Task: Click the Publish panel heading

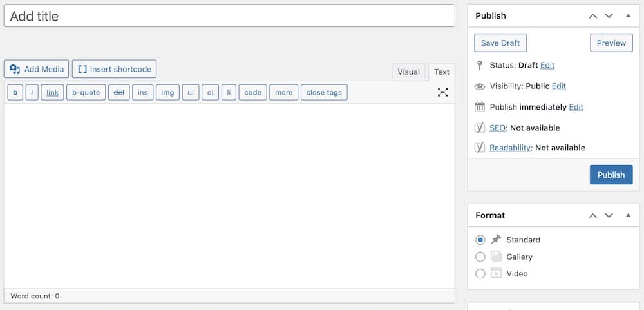Action: [490, 16]
